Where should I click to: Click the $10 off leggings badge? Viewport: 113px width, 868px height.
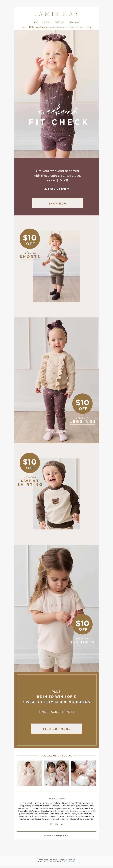(x=82, y=404)
